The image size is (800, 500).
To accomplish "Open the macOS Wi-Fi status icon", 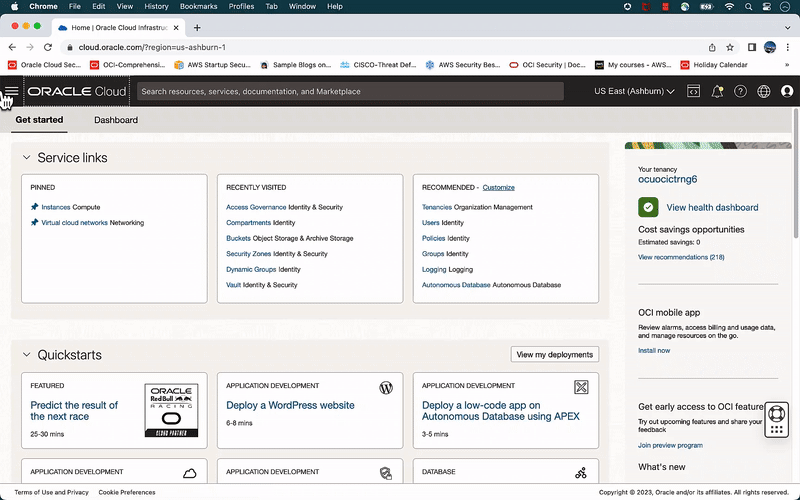I will coord(730,7).
